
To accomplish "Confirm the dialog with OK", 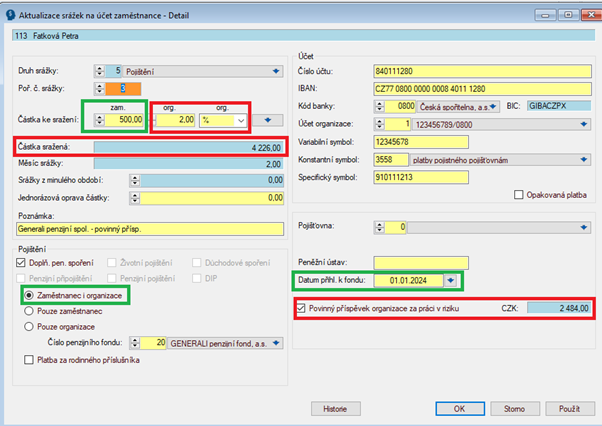I will 459,408.
